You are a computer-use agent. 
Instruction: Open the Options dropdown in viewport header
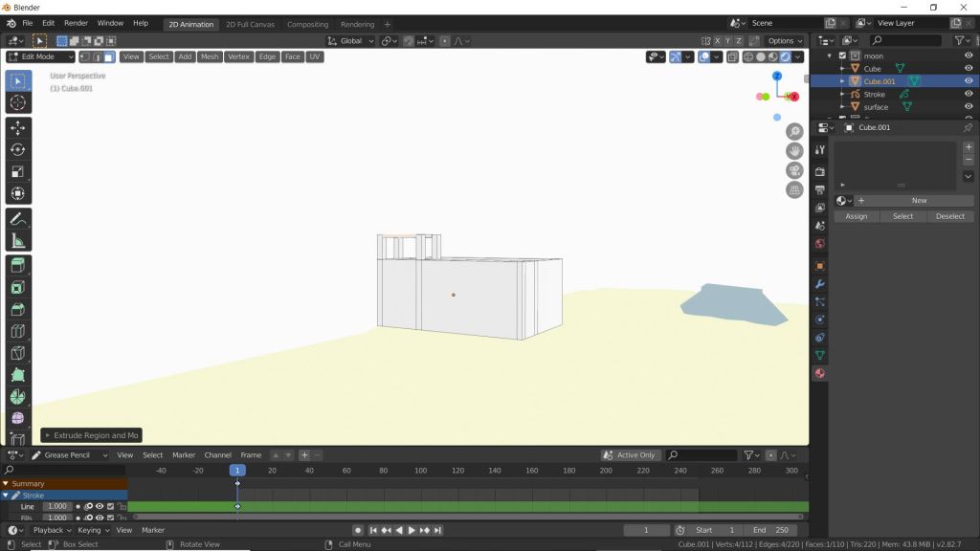785,41
